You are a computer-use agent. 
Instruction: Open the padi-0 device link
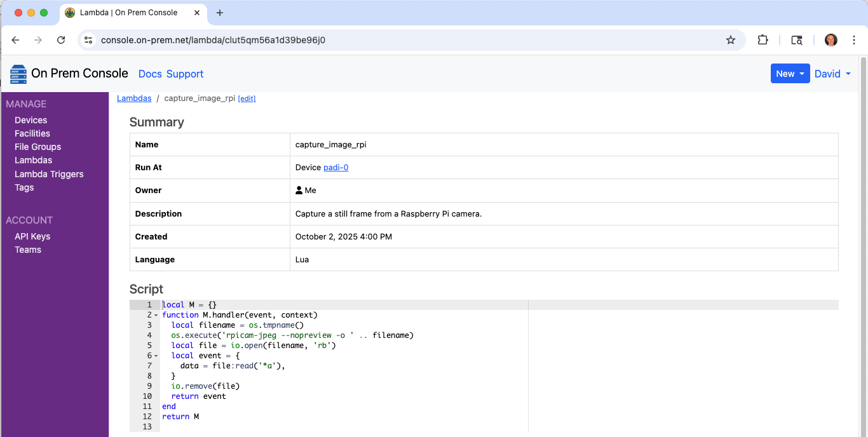(336, 167)
